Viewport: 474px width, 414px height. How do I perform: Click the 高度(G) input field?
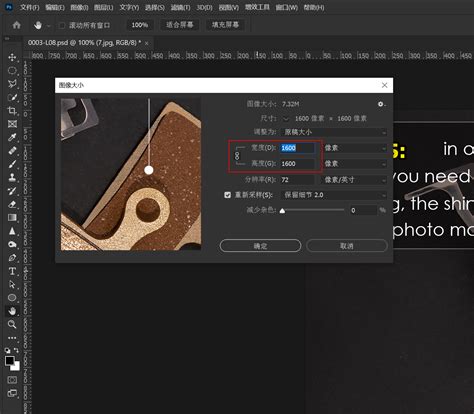(x=297, y=164)
